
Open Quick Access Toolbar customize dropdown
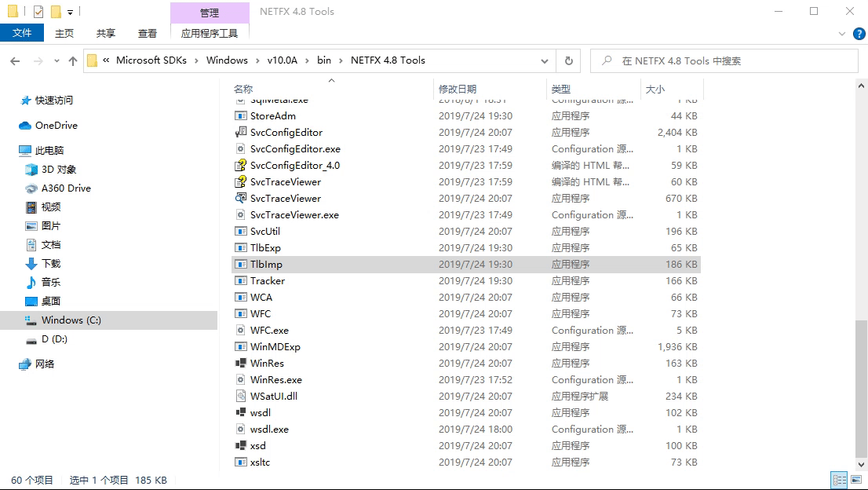coord(70,12)
